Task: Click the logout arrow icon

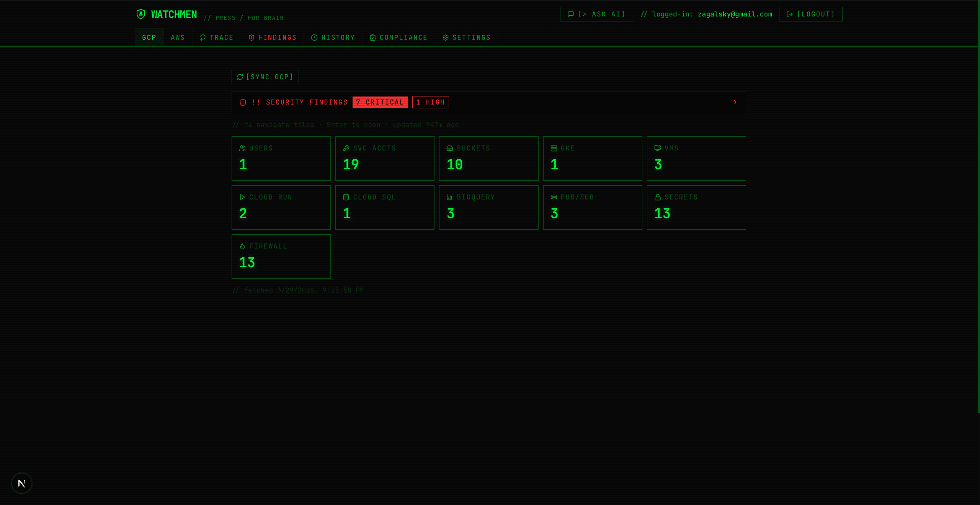Action: (x=789, y=14)
